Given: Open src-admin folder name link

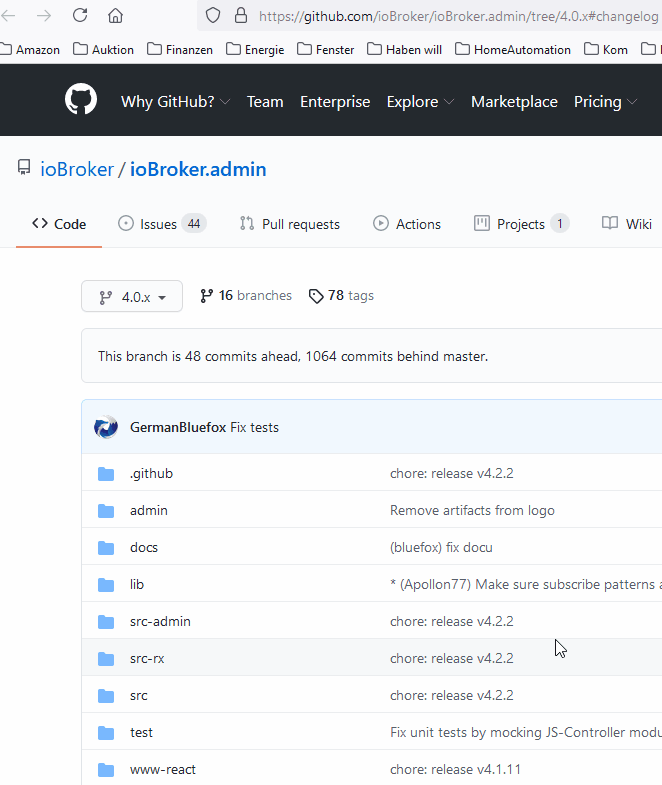Looking at the screenshot, I should click(x=160, y=622).
